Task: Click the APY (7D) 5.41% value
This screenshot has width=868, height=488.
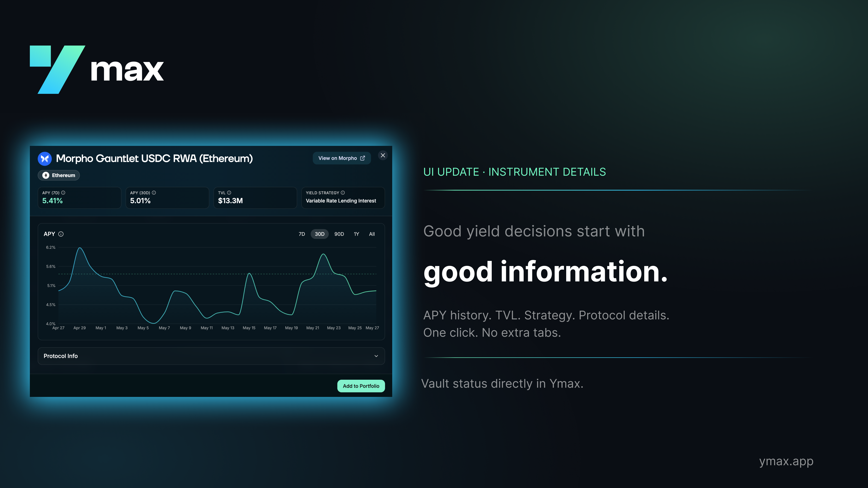Action: 52,201
